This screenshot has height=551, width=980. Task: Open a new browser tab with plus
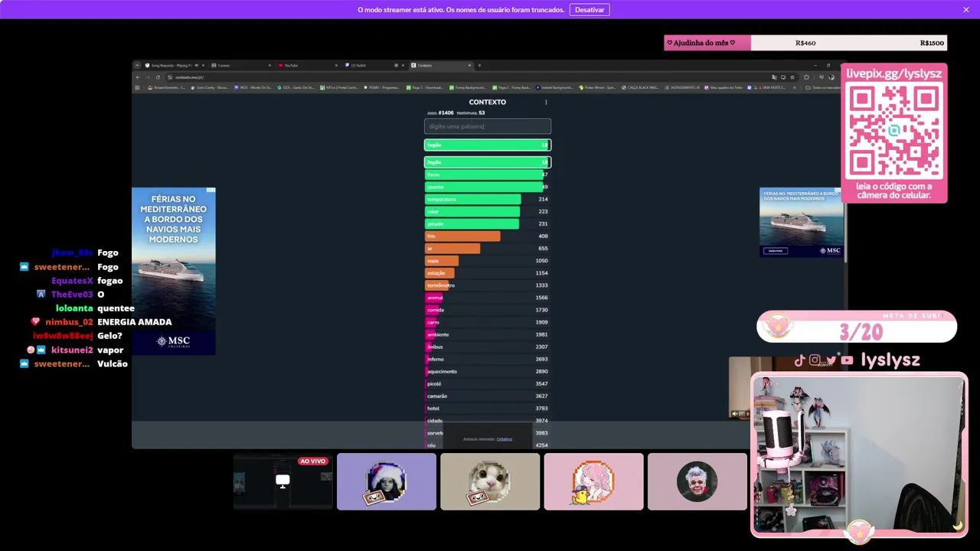tap(479, 65)
